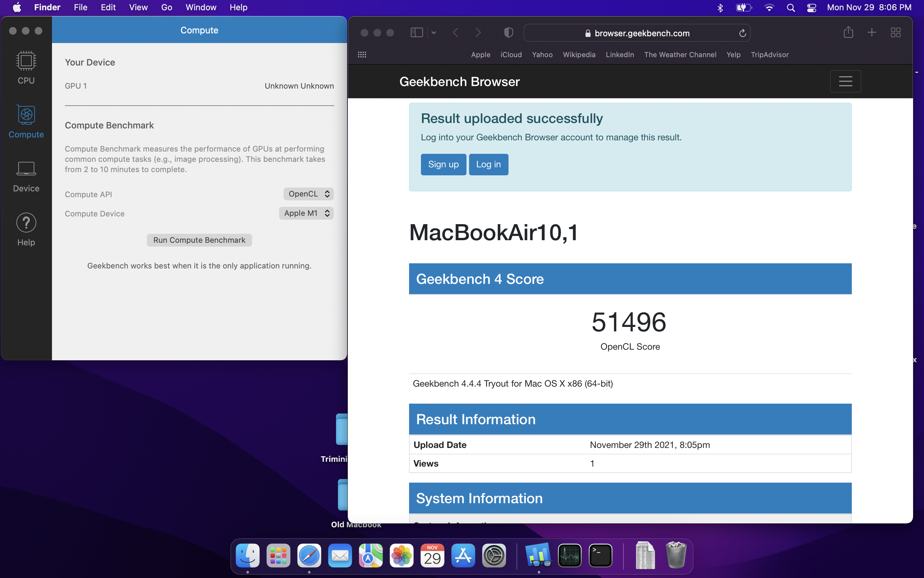
Task: Open the Edit menu
Action: point(108,7)
